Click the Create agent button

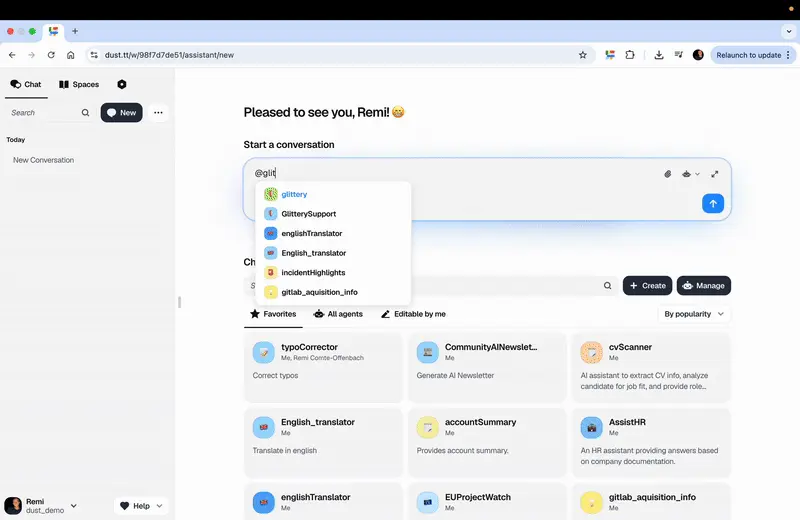tap(647, 286)
